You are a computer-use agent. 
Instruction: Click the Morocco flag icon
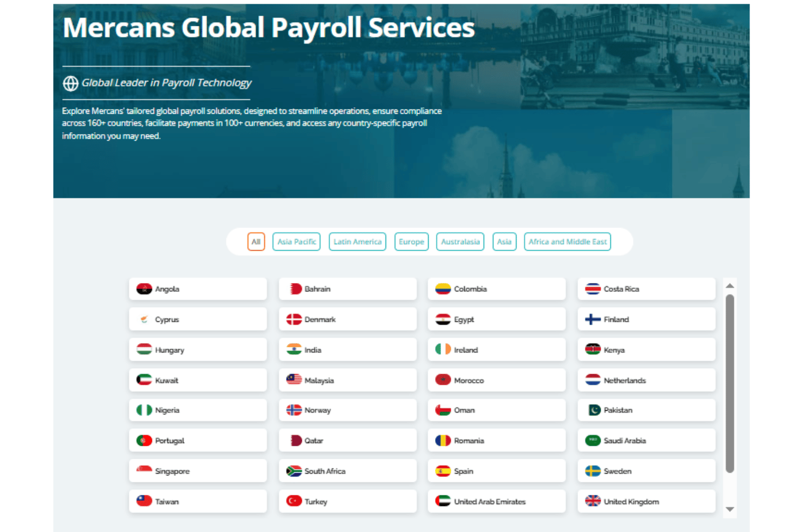point(443,380)
